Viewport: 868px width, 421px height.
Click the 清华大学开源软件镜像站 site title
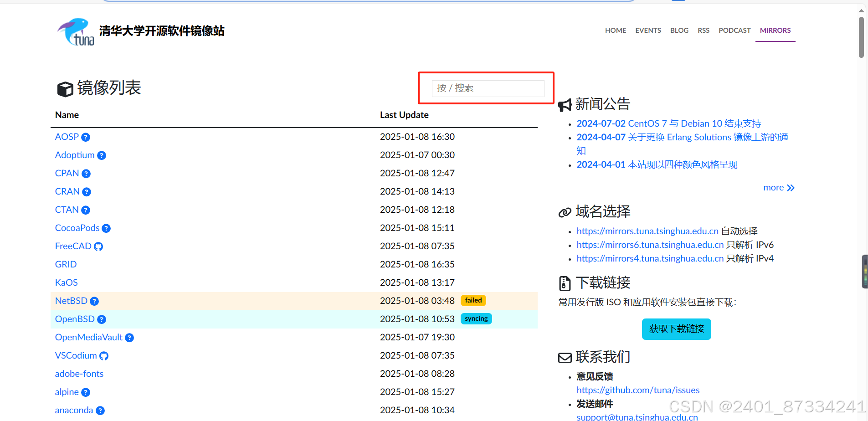click(x=162, y=31)
